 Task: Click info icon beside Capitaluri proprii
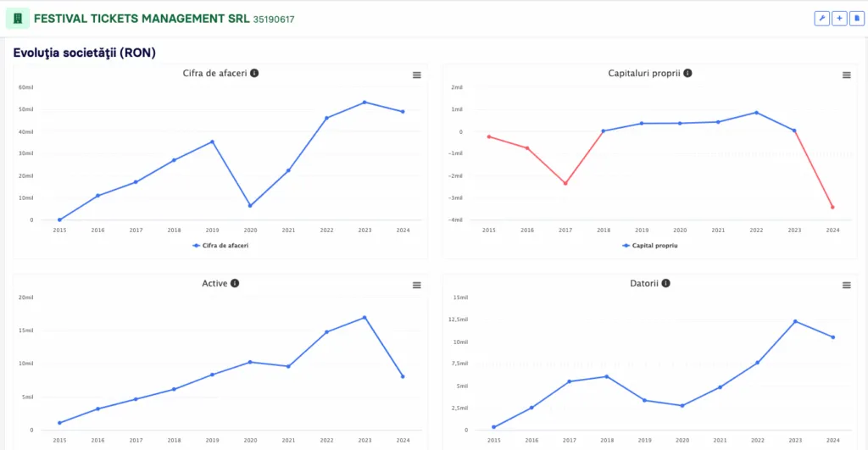click(x=687, y=73)
